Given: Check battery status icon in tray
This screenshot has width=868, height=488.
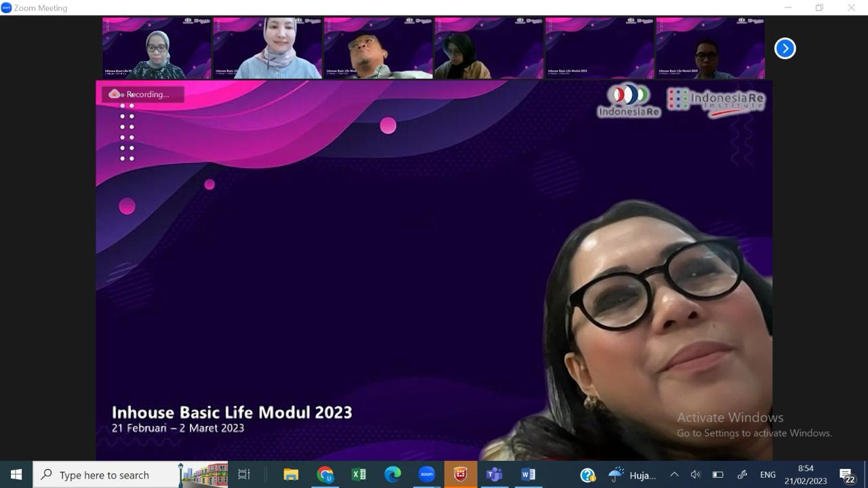Looking at the screenshot, I should coord(717,474).
